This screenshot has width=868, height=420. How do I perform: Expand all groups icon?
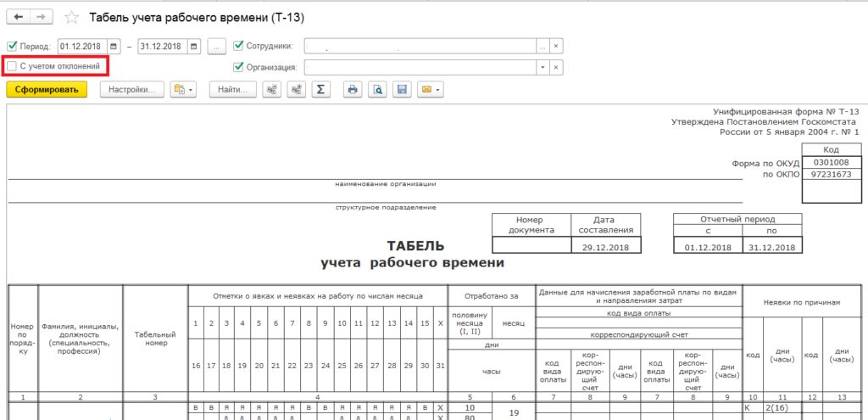[x=297, y=89]
